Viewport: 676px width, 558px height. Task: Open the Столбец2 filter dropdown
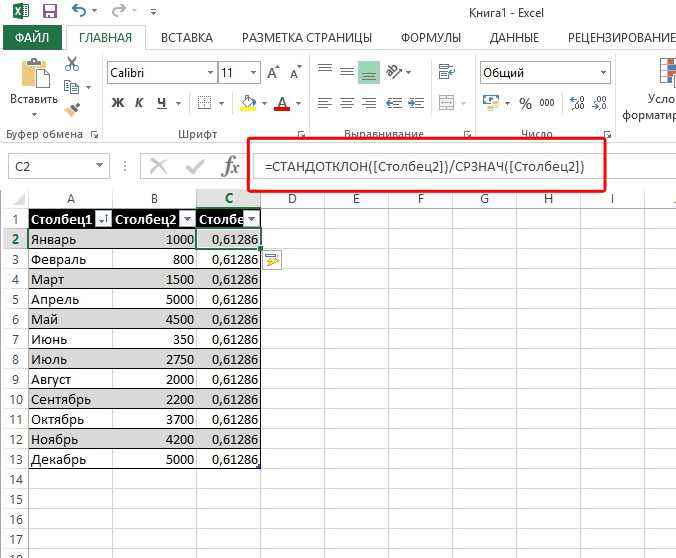[x=188, y=219]
